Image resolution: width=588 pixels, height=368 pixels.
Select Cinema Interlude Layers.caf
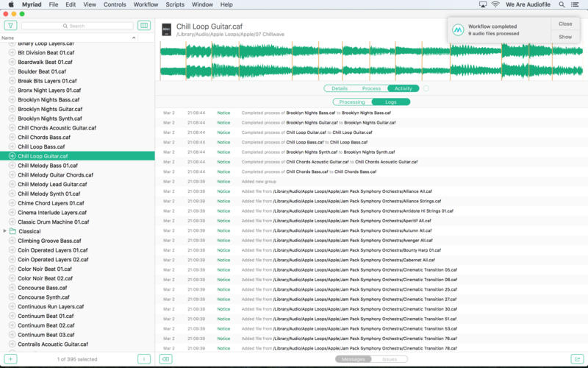(52, 212)
